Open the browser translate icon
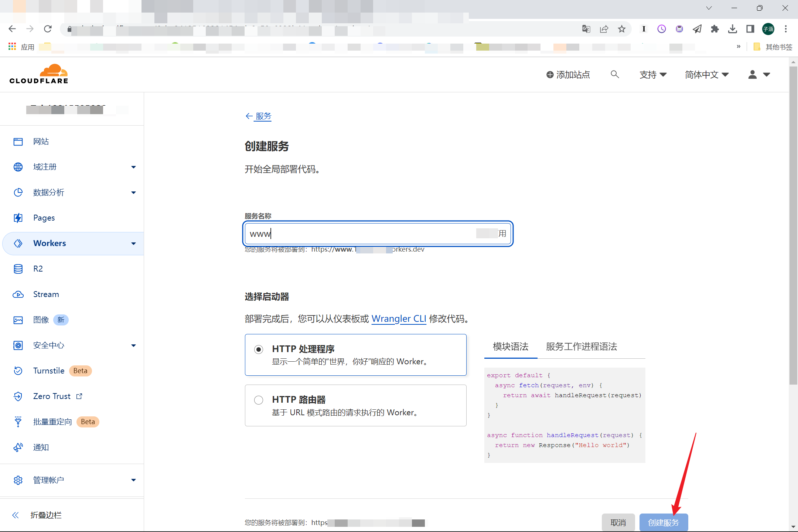The image size is (798, 532). [x=586, y=29]
